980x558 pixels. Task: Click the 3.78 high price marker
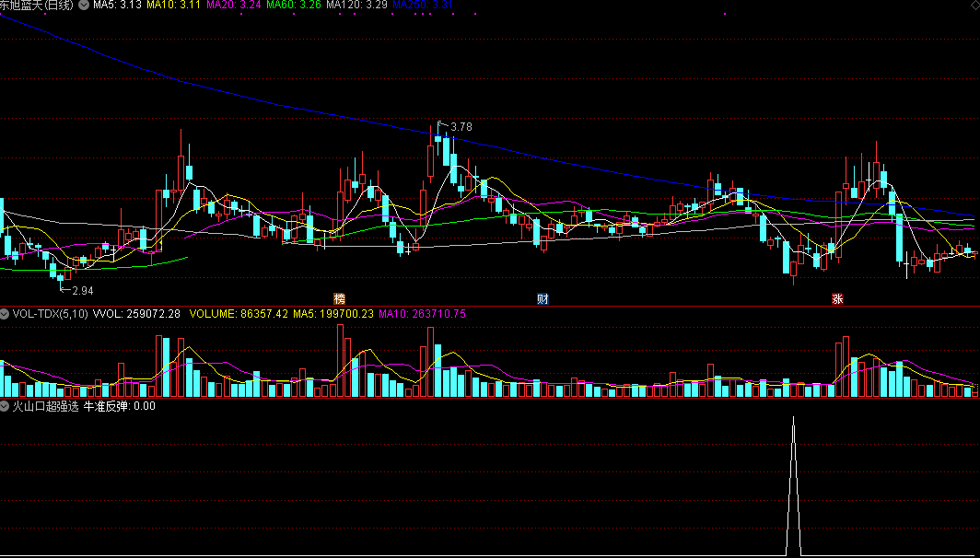[x=460, y=127]
